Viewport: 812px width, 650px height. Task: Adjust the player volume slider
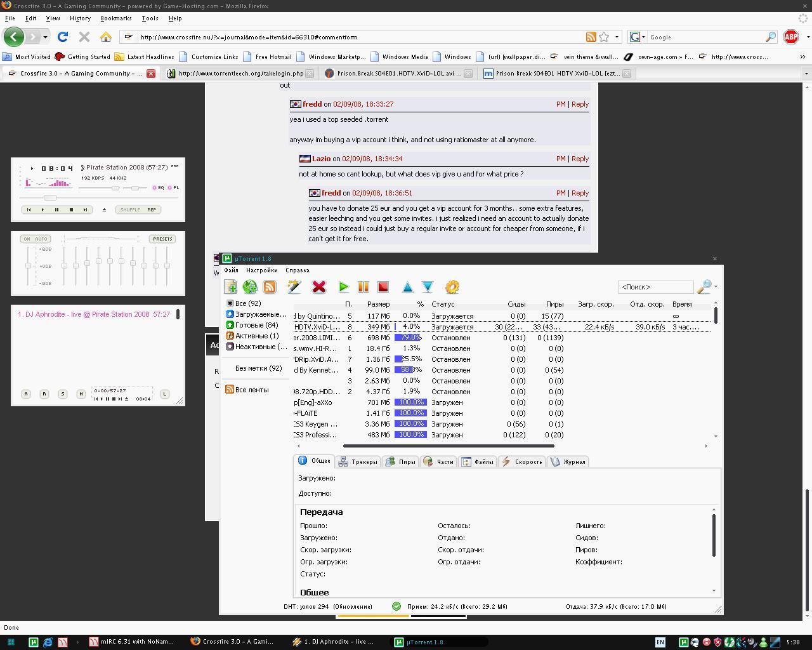115,188
